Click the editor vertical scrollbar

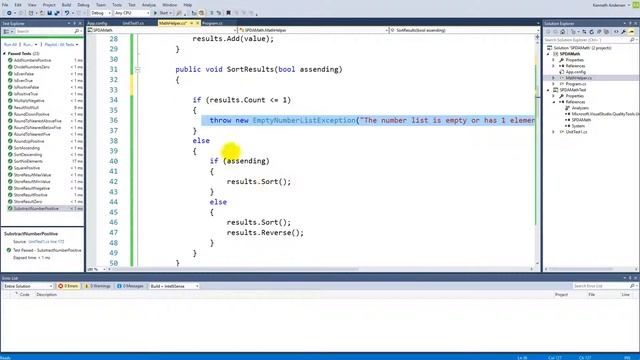[x=537, y=151]
